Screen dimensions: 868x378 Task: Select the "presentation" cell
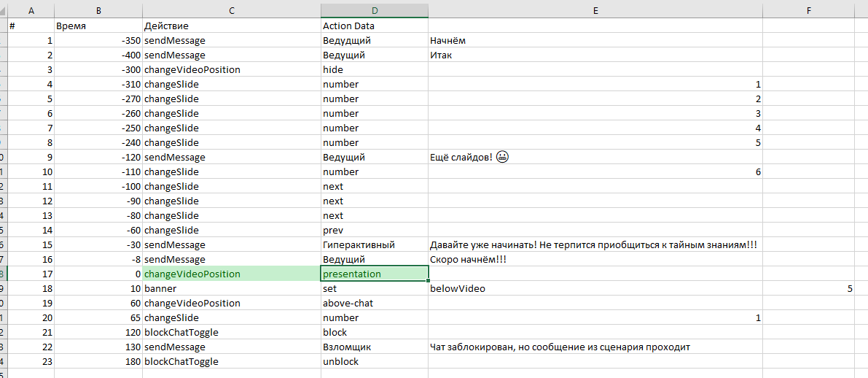pos(374,274)
